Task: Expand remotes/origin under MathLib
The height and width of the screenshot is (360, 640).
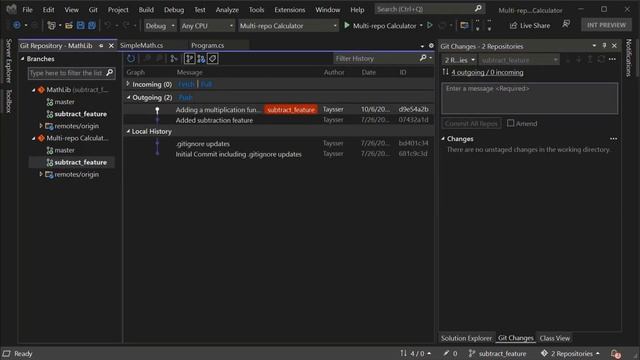Action: tap(41, 126)
